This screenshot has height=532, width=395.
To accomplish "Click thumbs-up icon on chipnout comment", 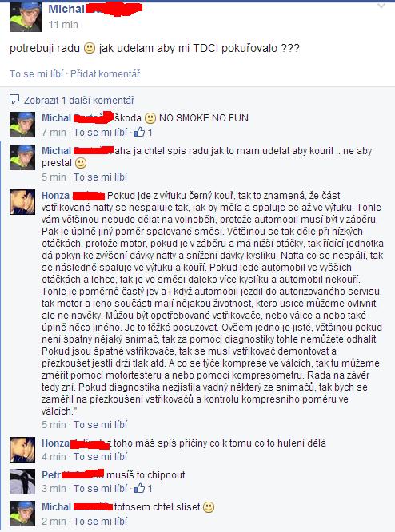I will pos(140,488).
